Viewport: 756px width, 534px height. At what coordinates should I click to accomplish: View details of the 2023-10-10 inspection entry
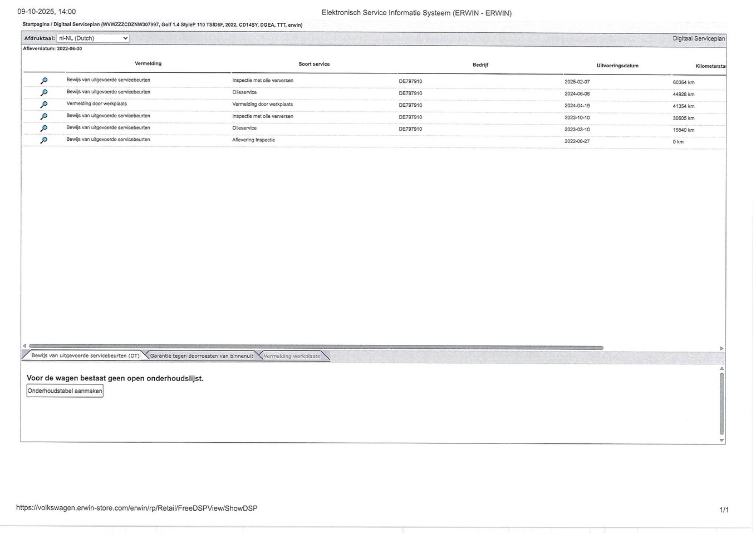click(x=44, y=116)
